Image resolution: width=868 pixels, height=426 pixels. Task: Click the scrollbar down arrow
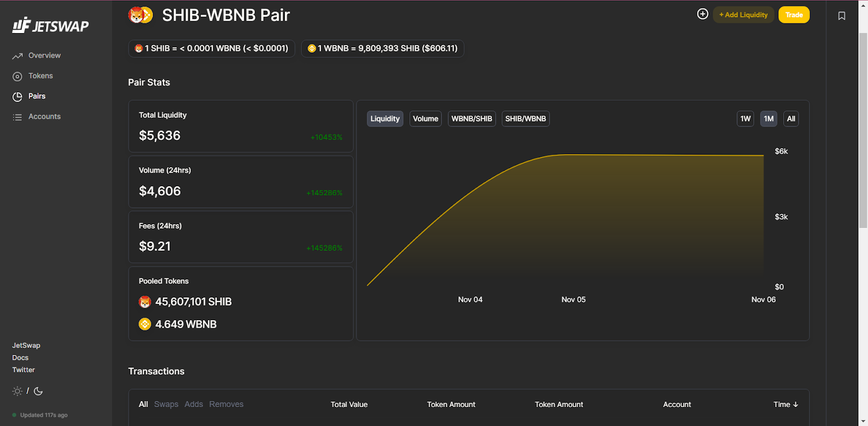[x=863, y=421]
